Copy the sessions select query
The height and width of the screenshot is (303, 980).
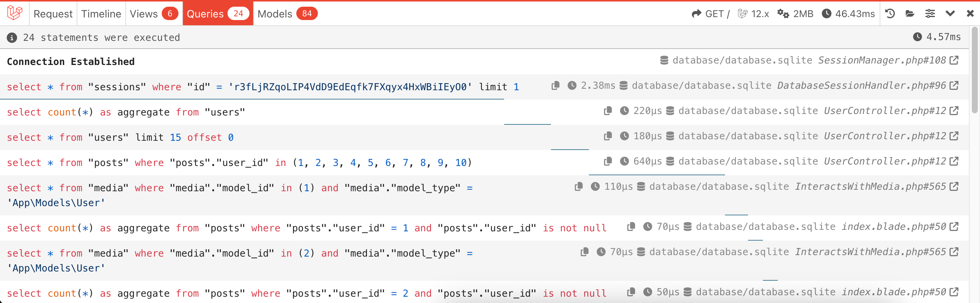(555, 85)
